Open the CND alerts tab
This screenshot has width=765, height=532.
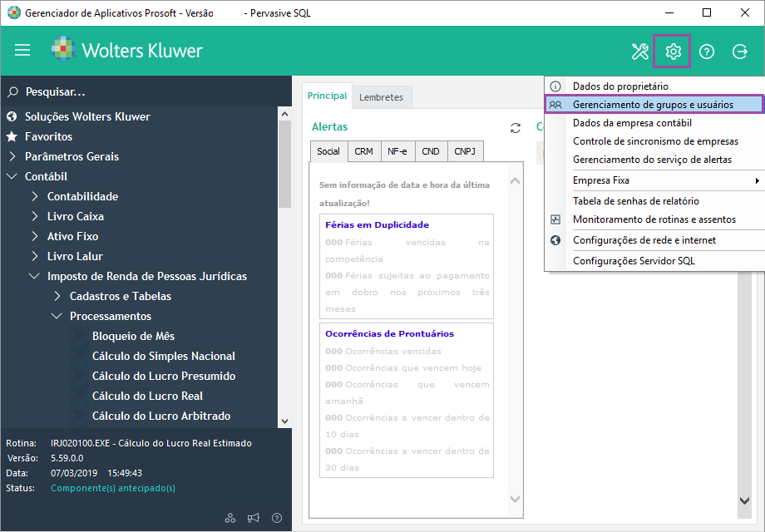[x=431, y=151]
